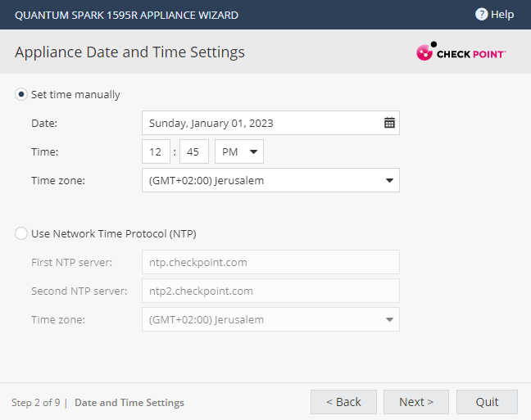This screenshot has height=420, width=531.
Task: Click the Next button
Action: coord(416,402)
